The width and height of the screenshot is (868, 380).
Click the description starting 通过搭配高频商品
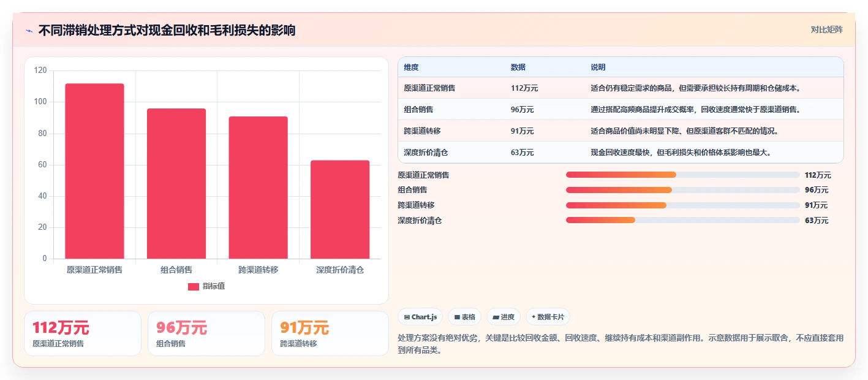pos(695,110)
